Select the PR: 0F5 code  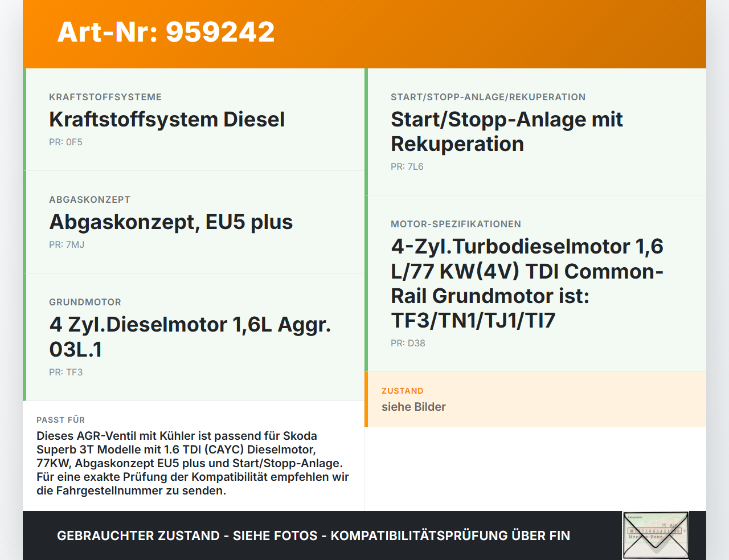click(65, 142)
